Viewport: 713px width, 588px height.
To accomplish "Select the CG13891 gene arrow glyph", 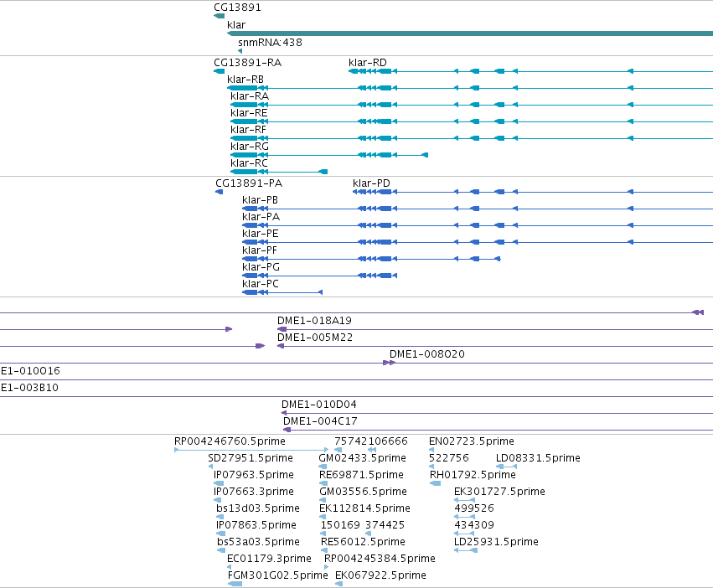I will [219, 16].
